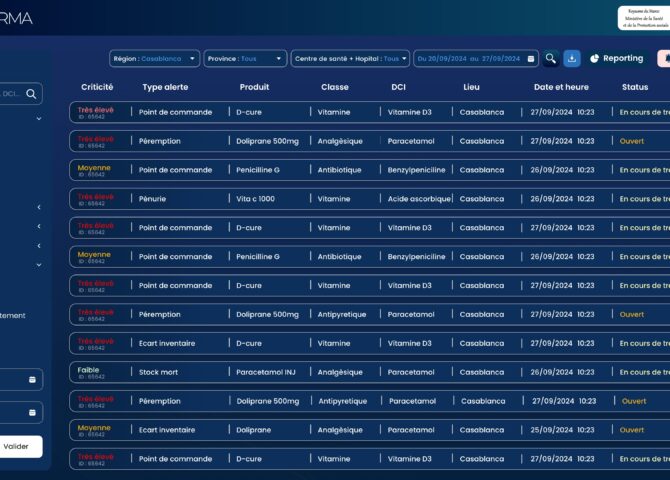Viewport: 670px width, 480px height.
Task: Click the search icon in the sidebar search box
Action: pyautogui.click(x=31, y=94)
